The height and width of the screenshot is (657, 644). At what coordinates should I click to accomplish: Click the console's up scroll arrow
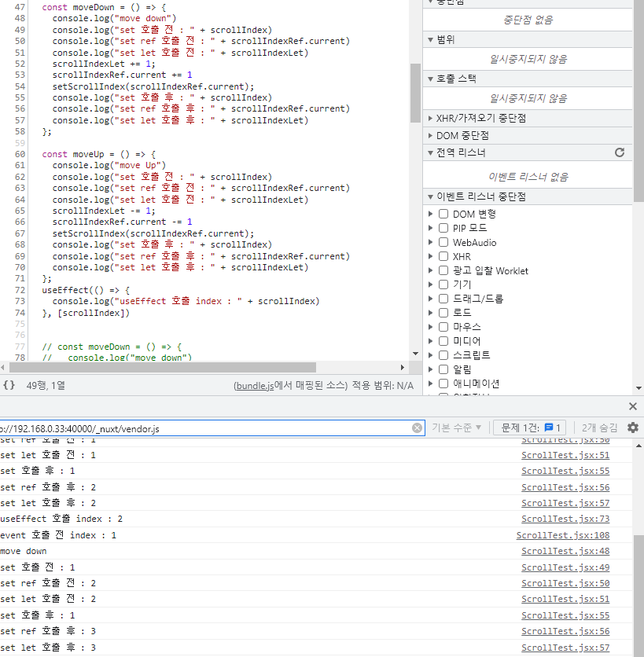tap(638, 446)
